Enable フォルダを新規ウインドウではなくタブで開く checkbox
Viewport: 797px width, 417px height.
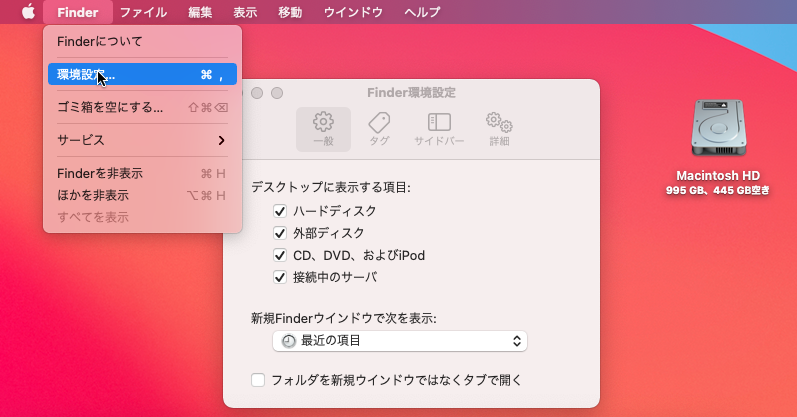coord(259,380)
